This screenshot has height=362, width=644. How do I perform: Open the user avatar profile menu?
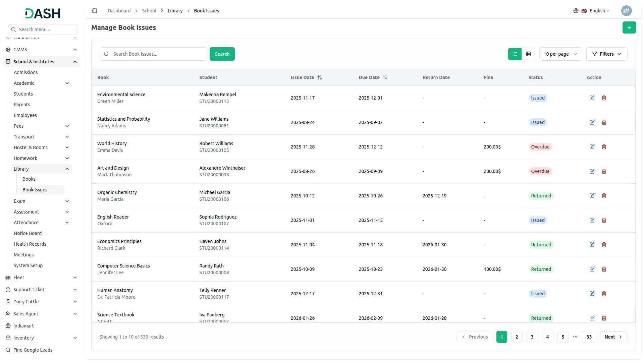click(626, 11)
